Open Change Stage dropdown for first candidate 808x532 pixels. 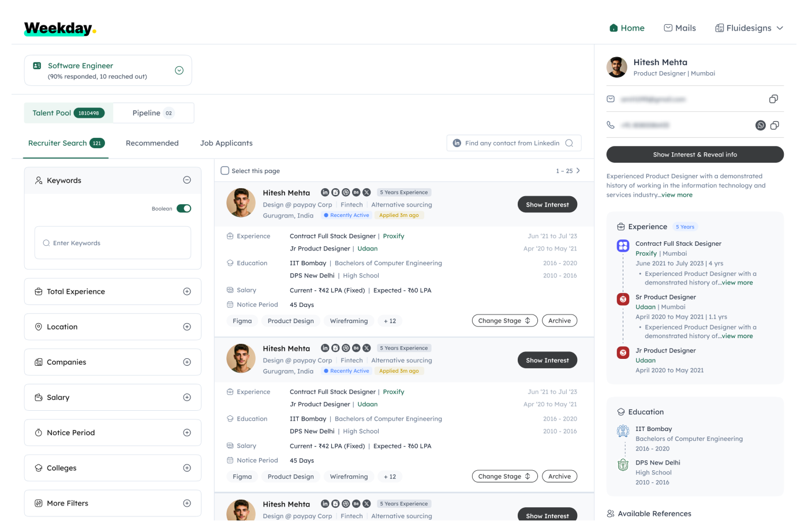click(x=504, y=321)
